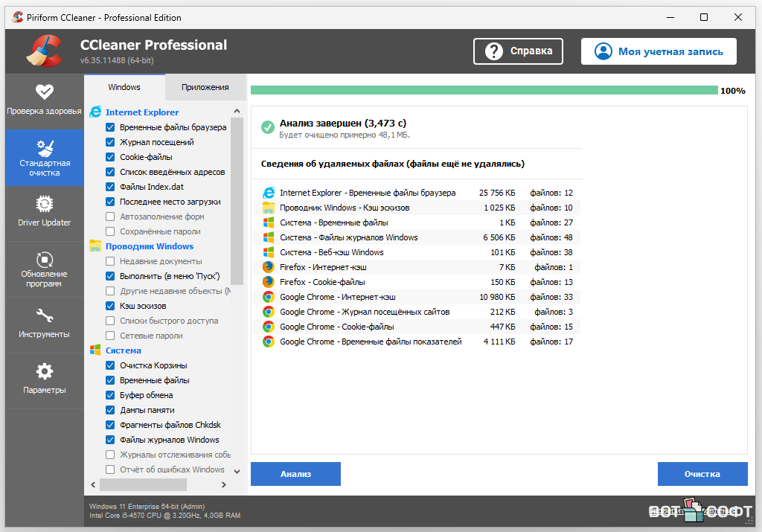Switch to the Приложения tab
The width and height of the screenshot is (762, 532).
(x=205, y=88)
